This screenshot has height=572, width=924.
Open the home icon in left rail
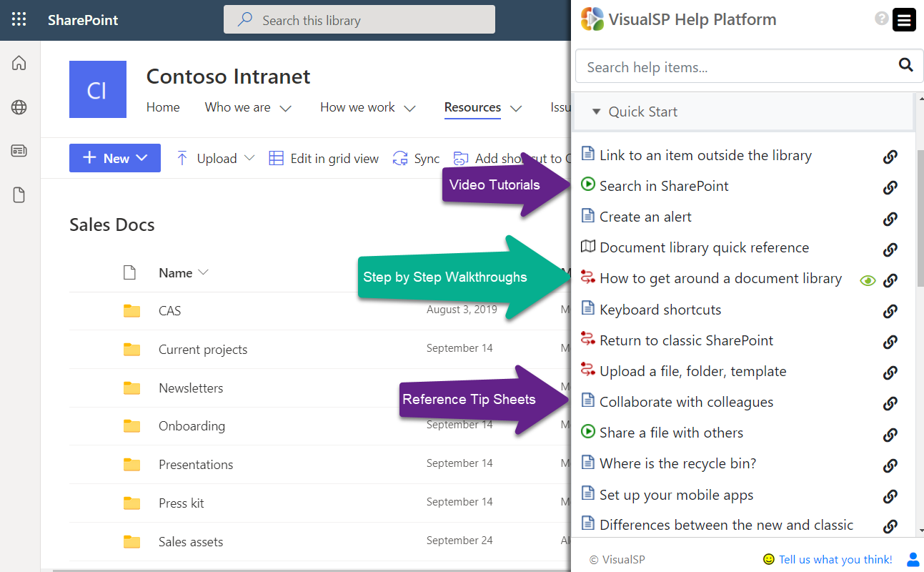(x=19, y=63)
